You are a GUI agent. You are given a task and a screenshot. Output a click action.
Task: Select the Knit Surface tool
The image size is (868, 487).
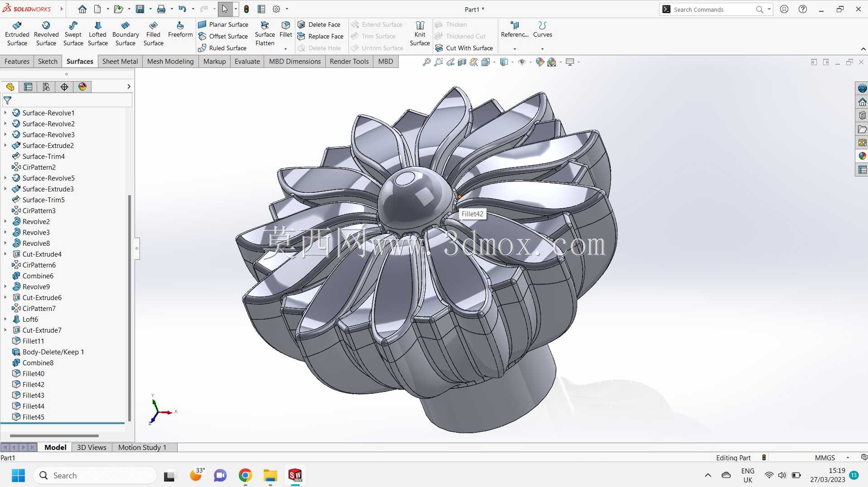click(420, 34)
